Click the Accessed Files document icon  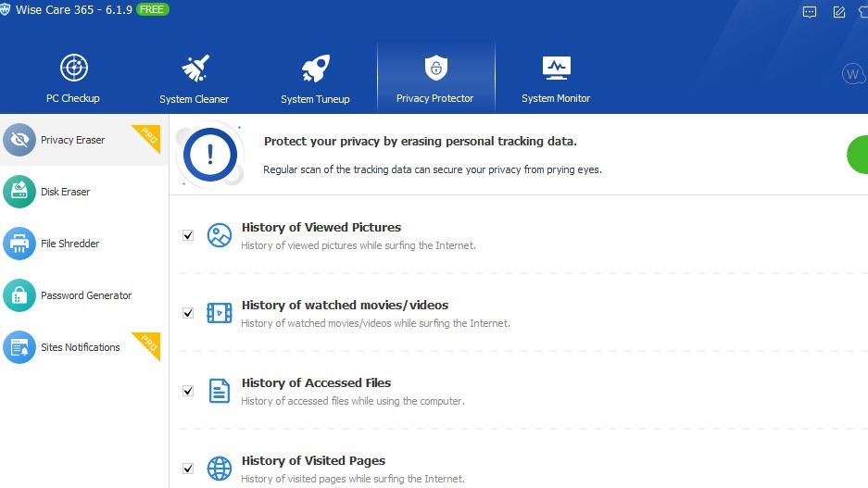click(220, 391)
